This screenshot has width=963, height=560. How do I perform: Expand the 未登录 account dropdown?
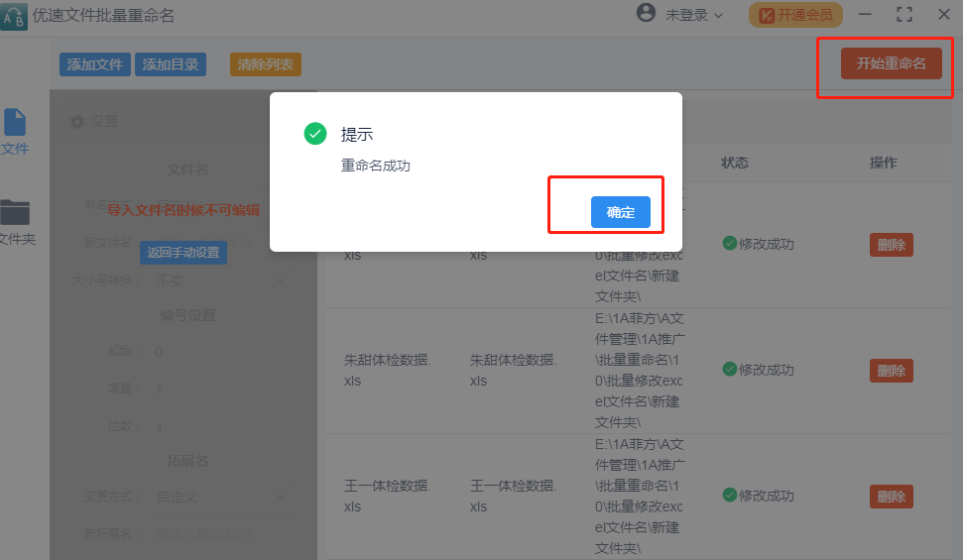click(x=694, y=15)
